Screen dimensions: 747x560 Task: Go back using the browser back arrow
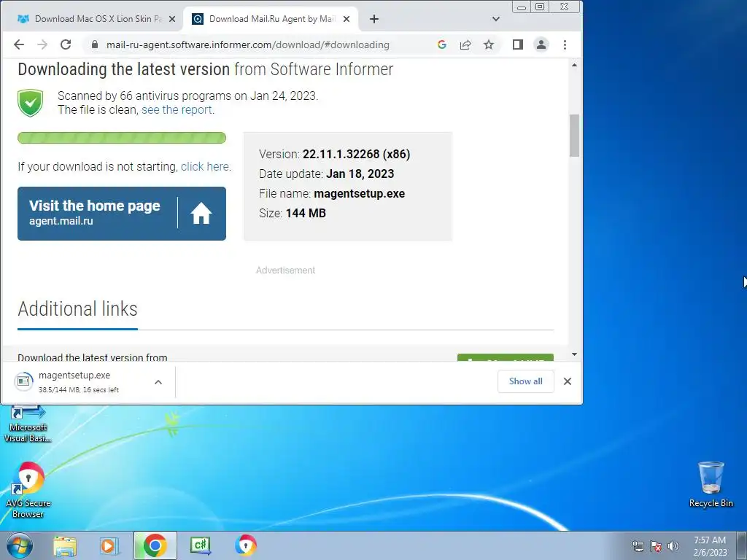(x=18, y=44)
